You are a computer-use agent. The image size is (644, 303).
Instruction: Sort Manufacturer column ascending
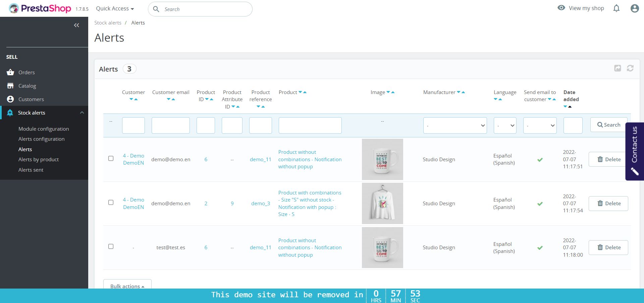[x=463, y=92]
